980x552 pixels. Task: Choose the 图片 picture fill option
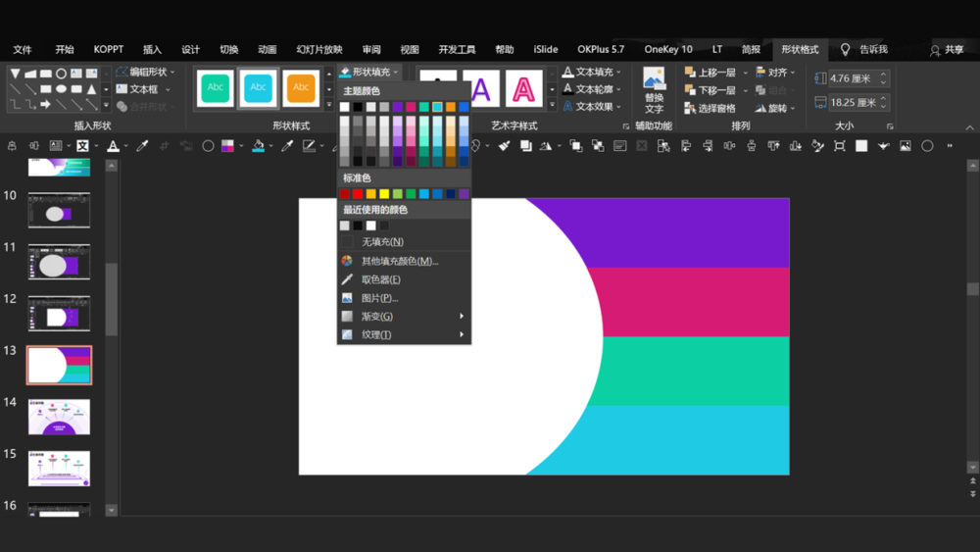click(x=379, y=298)
